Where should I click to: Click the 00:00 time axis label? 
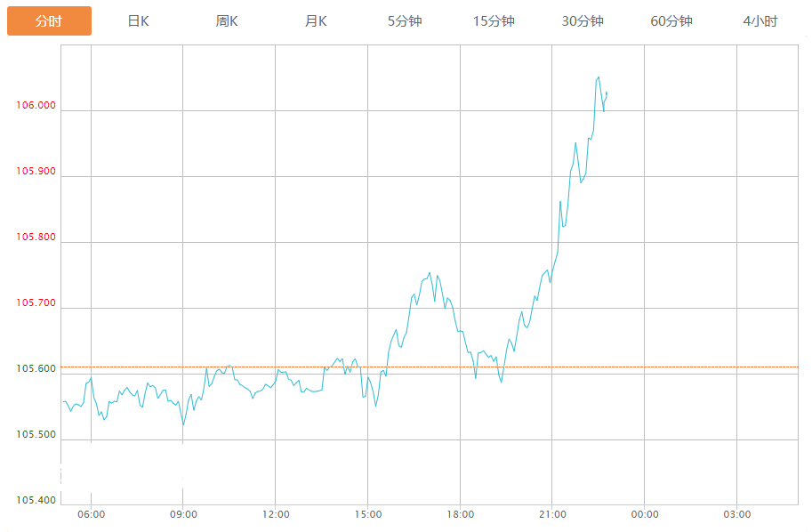tap(645, 515)
